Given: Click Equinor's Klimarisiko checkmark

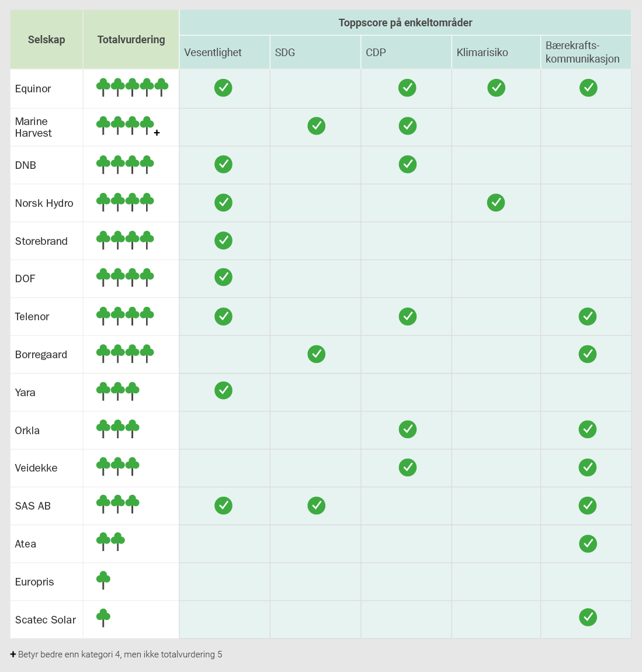Looking at the screenshot, I should click(x=497, y=88).
